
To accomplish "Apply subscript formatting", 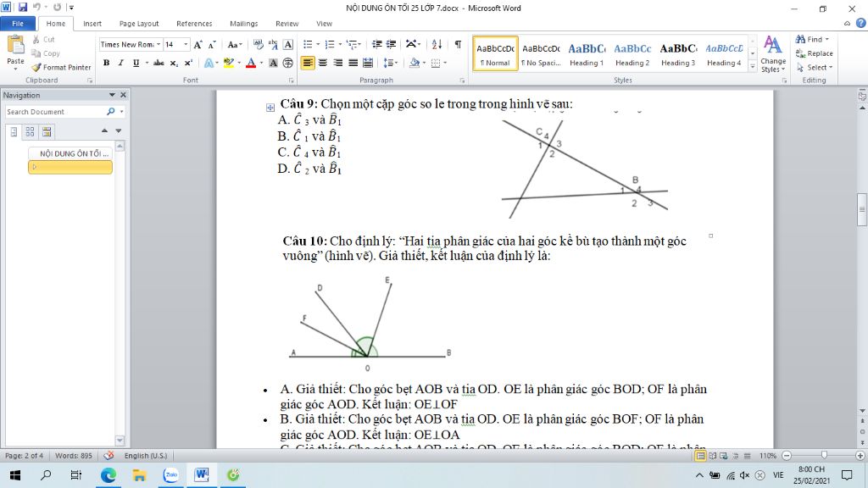I will pyautogui.click(x=173, y=63).
